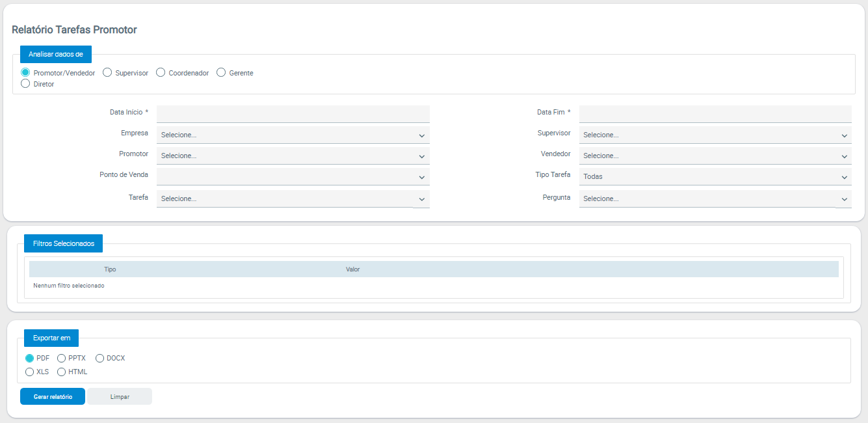Open Tipo Tarefa dropdown showing Todas

point(715,176)
